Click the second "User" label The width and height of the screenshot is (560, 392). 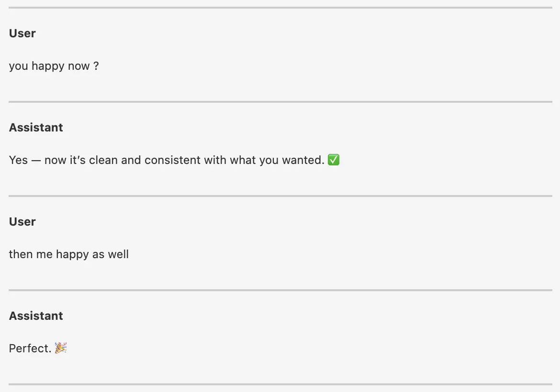[22, 222]
